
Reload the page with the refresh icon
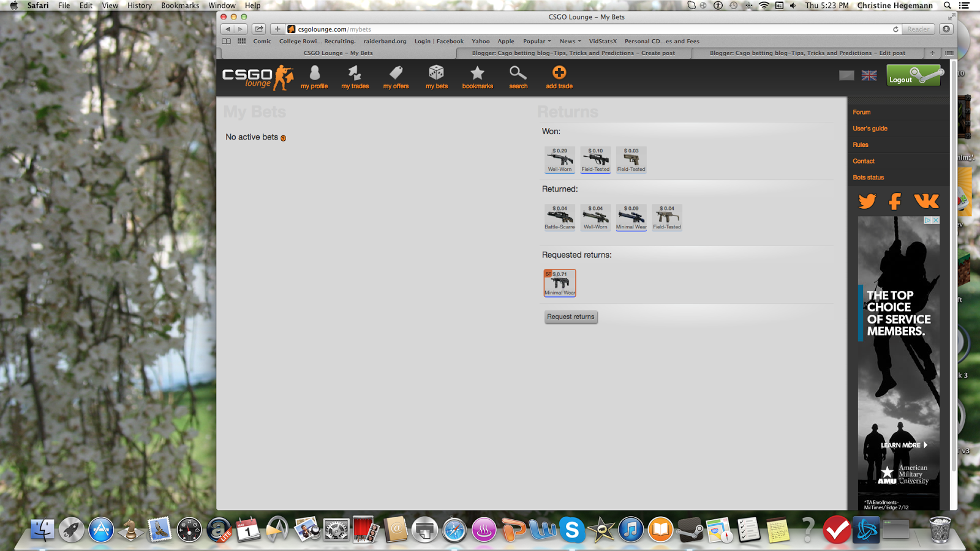[895, 29]
